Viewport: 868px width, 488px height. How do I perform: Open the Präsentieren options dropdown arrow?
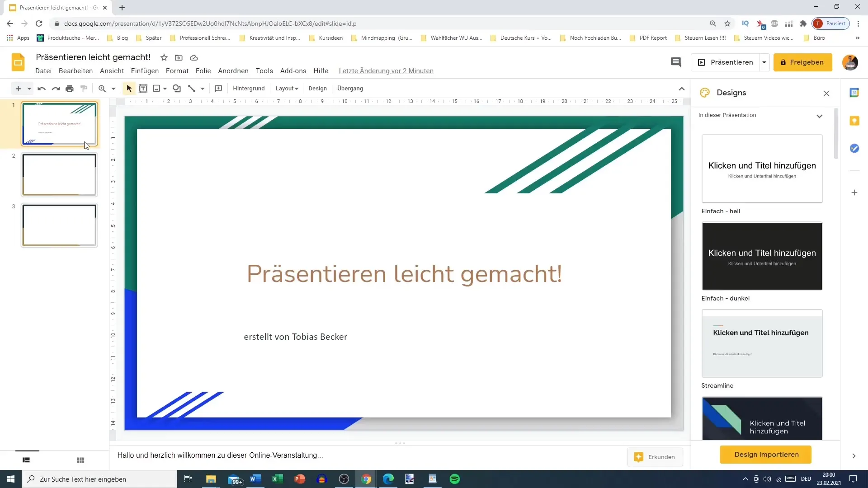764,62
